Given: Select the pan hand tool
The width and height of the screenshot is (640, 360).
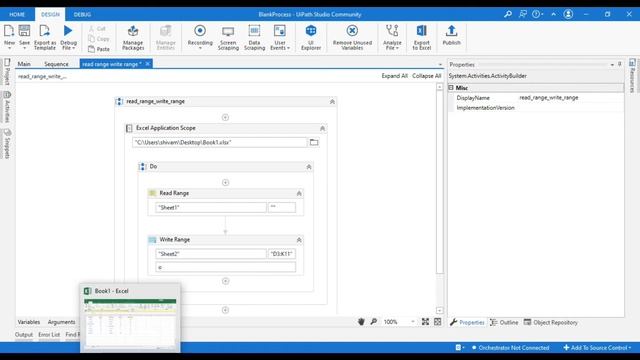Looking at the screenshot, I should 361,322.
